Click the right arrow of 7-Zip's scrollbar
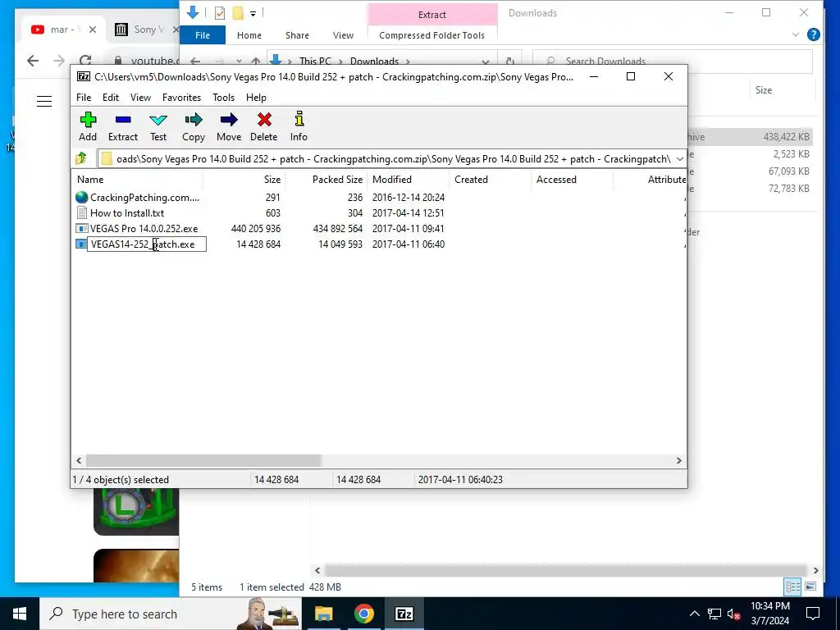 678,461
